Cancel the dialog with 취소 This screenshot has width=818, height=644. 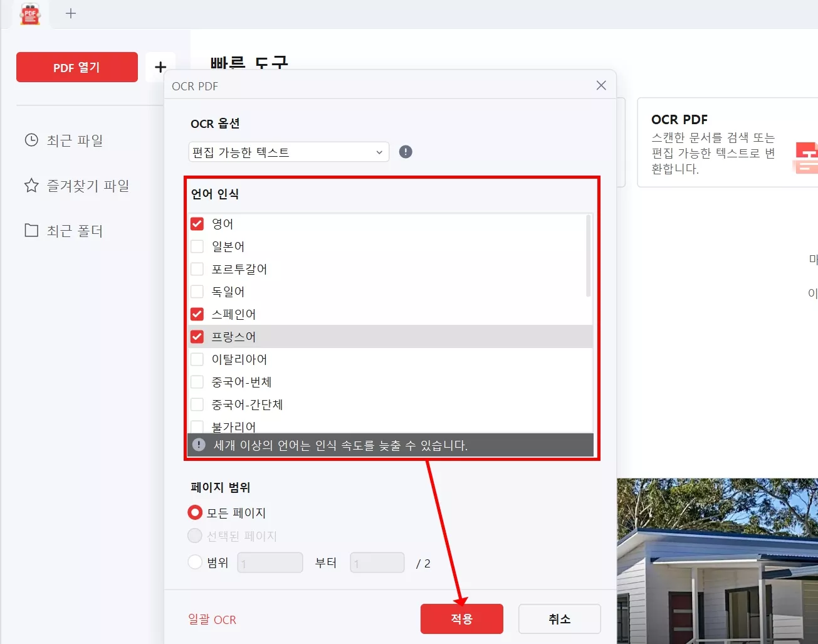(558, 618)
